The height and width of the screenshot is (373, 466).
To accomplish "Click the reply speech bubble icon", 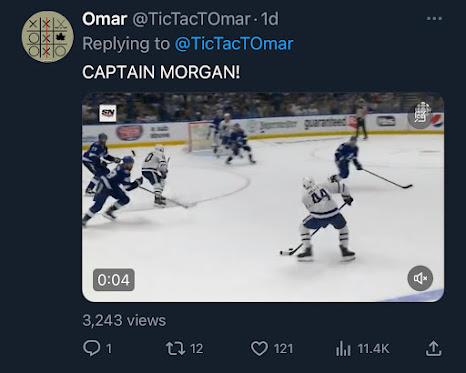I will click(x=91, y=348).
